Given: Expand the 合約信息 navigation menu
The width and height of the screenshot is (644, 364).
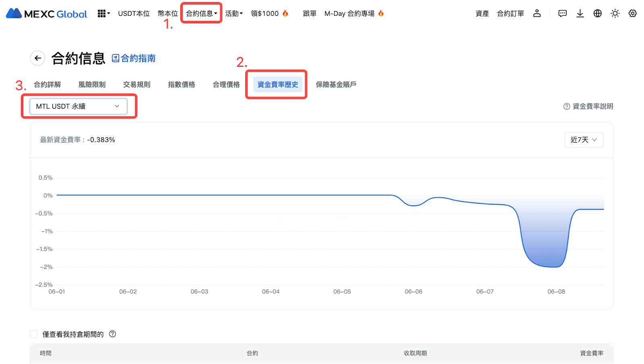Looking at the screenshot, I should pyautogui.click(x=201, y=13).
